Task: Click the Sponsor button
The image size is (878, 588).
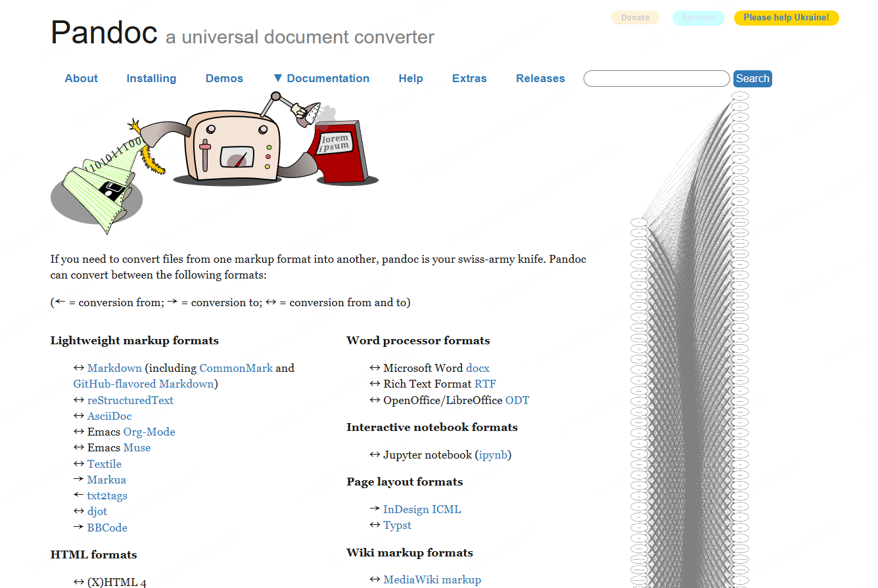Action: pyautogui.click(x=699, y=18)
